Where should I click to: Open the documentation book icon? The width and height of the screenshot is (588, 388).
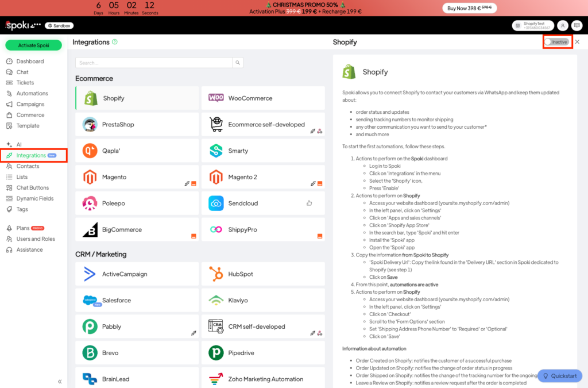pos(577,25)
